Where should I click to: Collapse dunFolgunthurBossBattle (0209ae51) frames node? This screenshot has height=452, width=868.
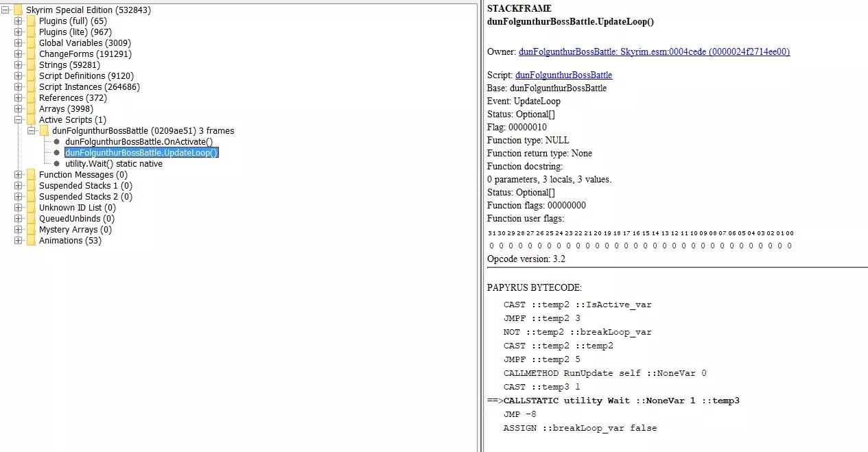32,131
